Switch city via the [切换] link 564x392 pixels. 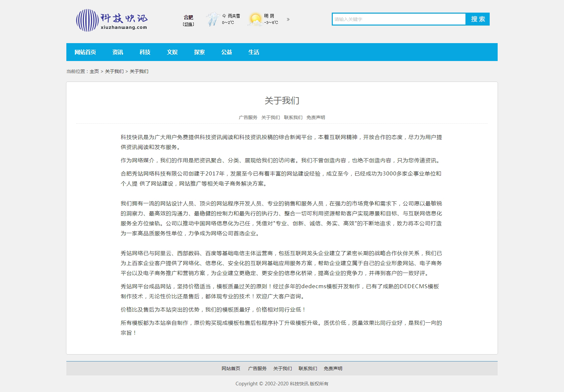[188, 24]
